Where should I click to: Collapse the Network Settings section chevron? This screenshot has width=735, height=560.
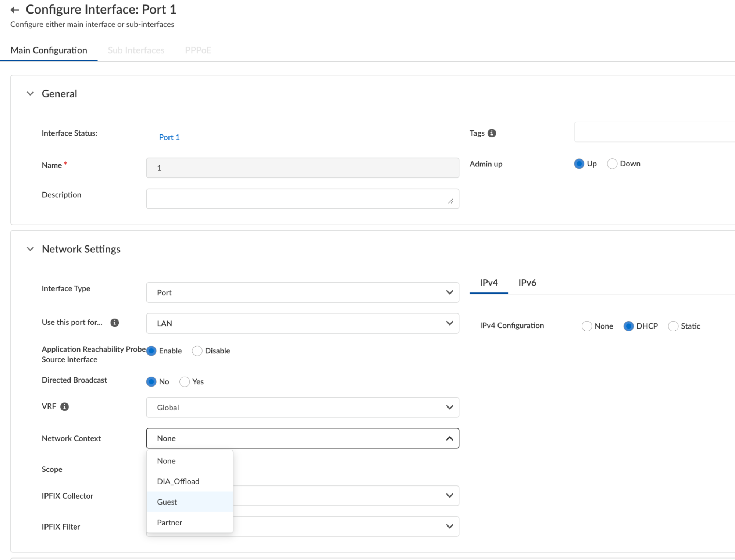pos(31,249)
